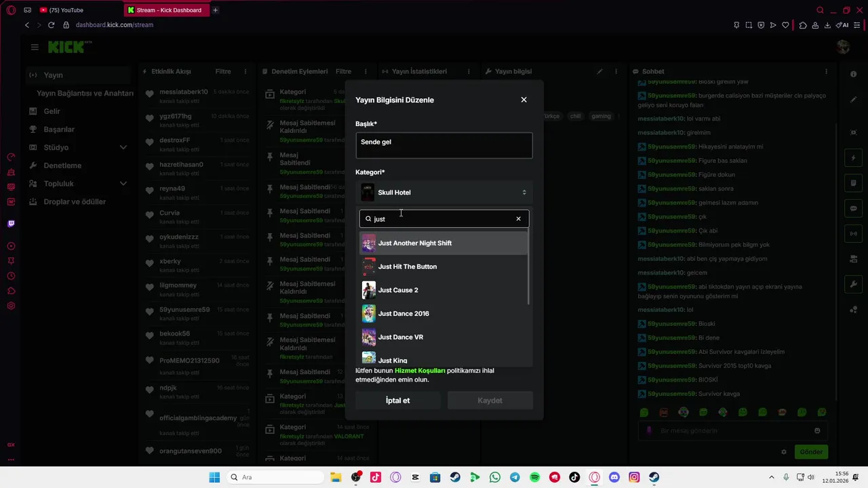The width and height of the screenshot is (868, 488).
Task: Click the user avatar at top right
Action: (x=843, y=47)
